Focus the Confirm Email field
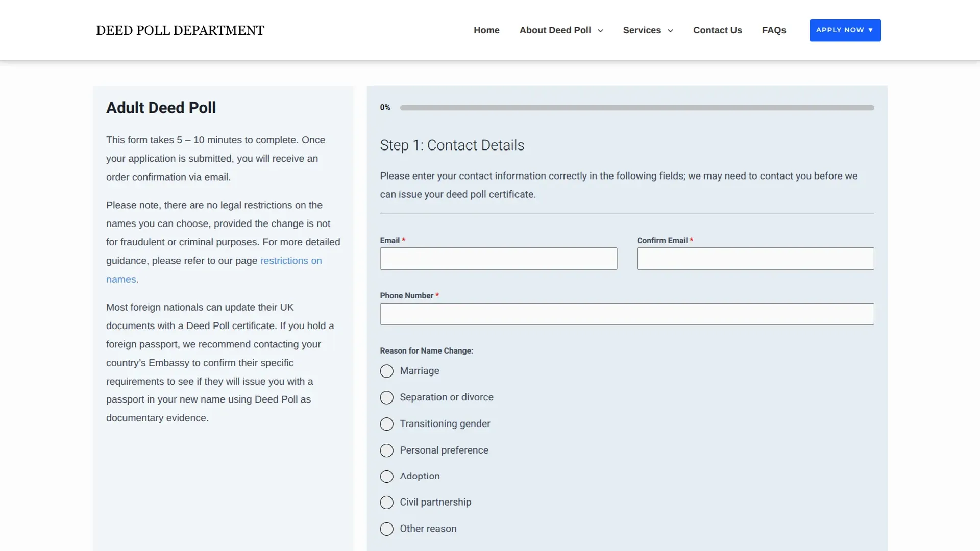This screenshot has width=980, height=551. [x=755, y=259]
